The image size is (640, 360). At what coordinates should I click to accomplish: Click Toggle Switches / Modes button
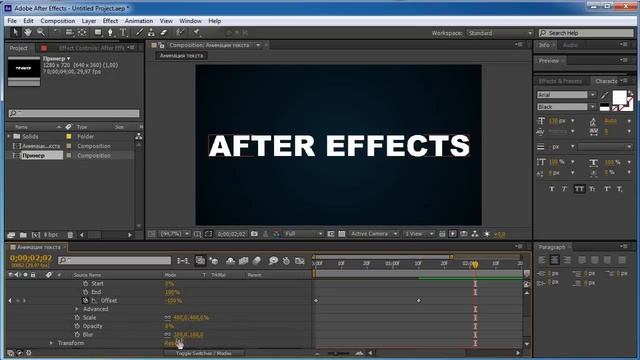coord(204,353)
